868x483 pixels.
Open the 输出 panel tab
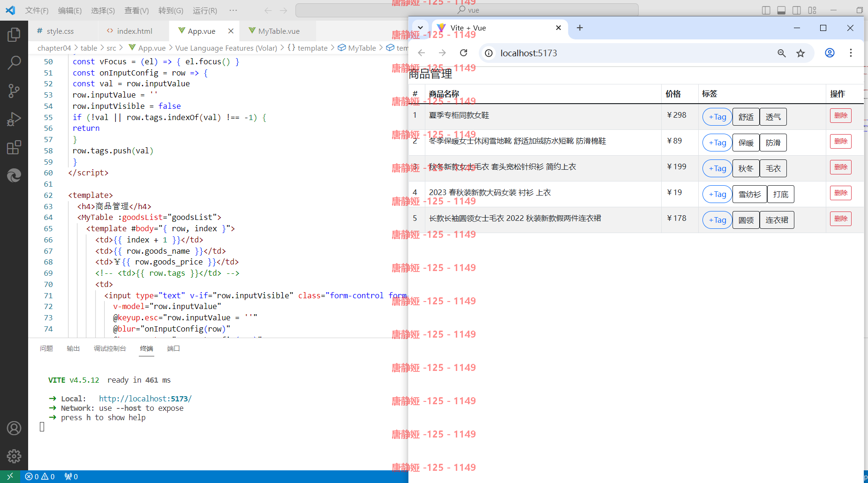click(x=73, y=348)
